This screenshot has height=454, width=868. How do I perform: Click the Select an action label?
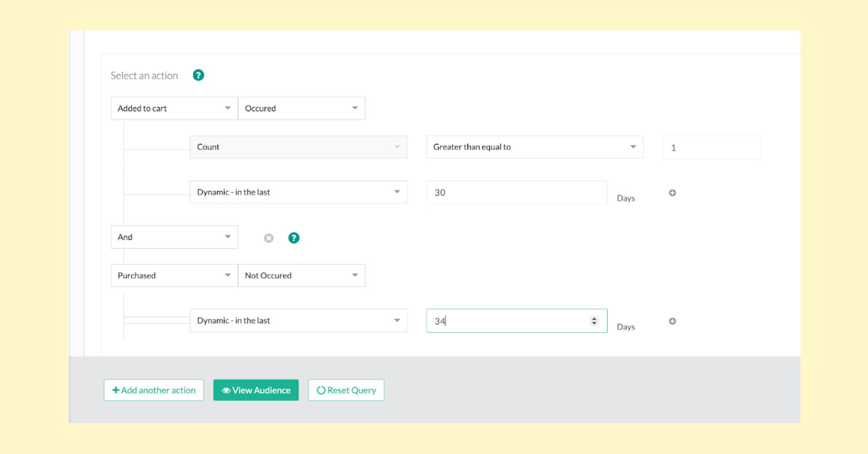tap(144, 75)
